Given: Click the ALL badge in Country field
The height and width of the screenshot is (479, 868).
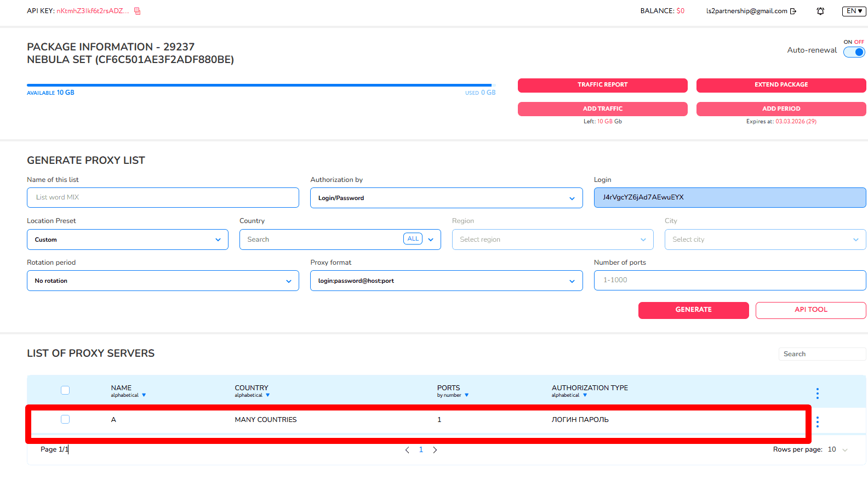Looking at the screenshot, I should [x=413, y=239].
